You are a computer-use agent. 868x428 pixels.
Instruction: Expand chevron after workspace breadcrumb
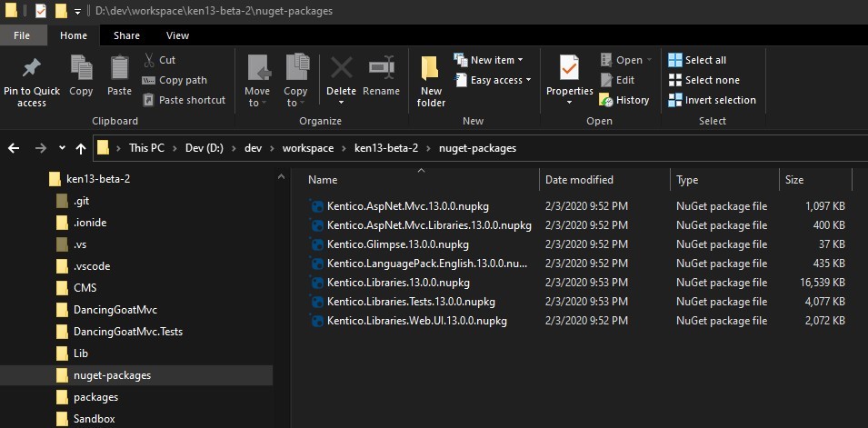(344, 148)
